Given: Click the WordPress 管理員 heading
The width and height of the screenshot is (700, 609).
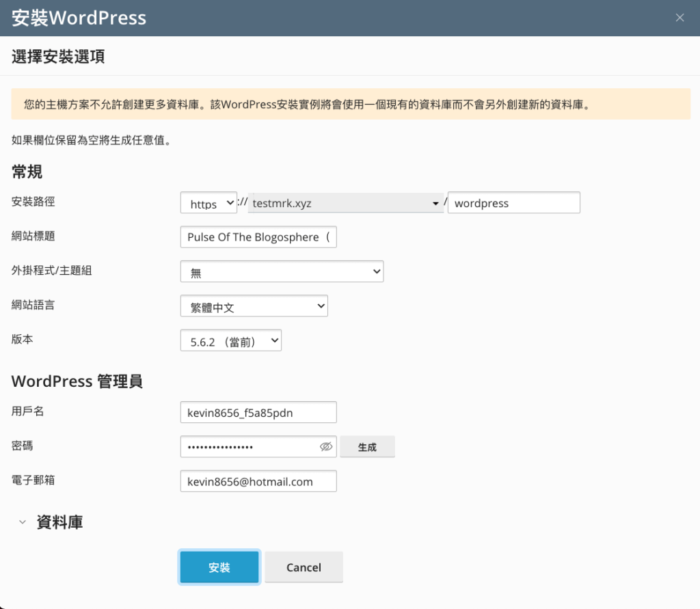Looking at the screenshot, I should click(x=77, y=381).
